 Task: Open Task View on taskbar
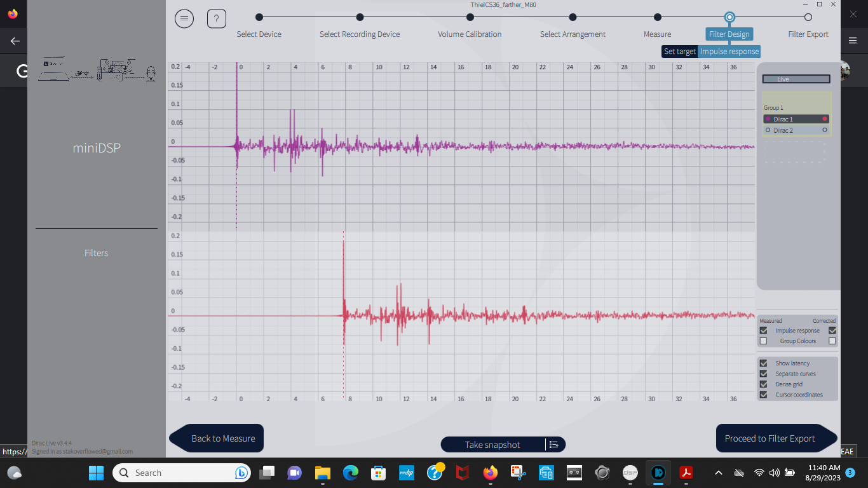point(267,473)
